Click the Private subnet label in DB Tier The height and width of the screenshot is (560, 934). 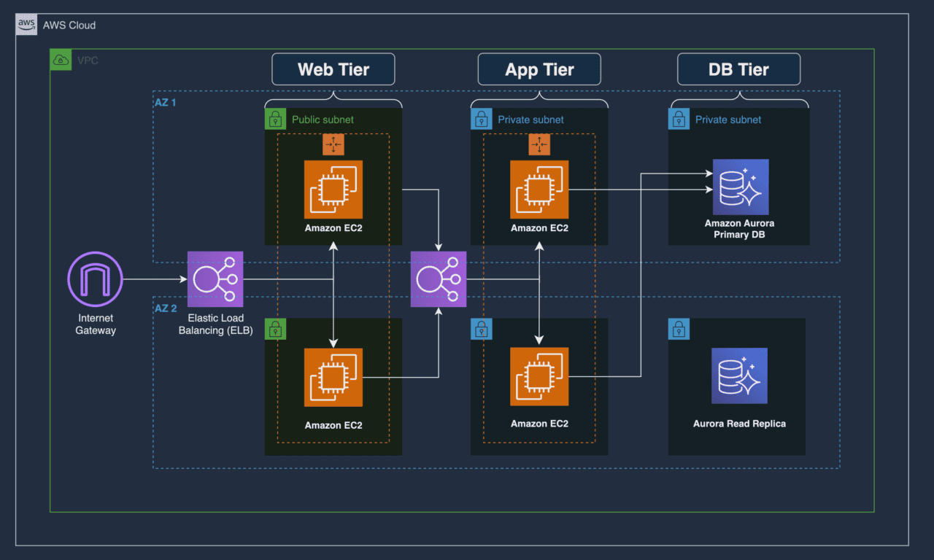pyautogui.click(x=728, y=120)
